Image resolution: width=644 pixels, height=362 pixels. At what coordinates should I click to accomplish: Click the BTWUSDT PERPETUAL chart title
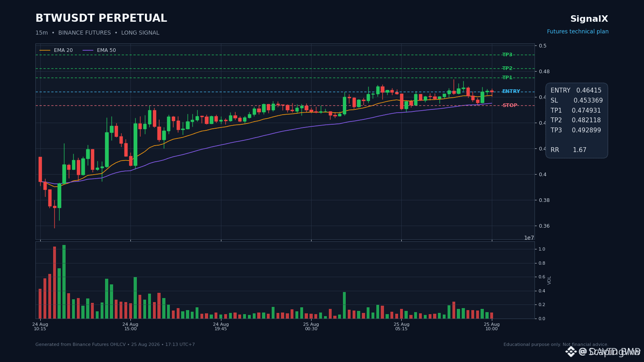pyautogui.click(x=101, y=19)
